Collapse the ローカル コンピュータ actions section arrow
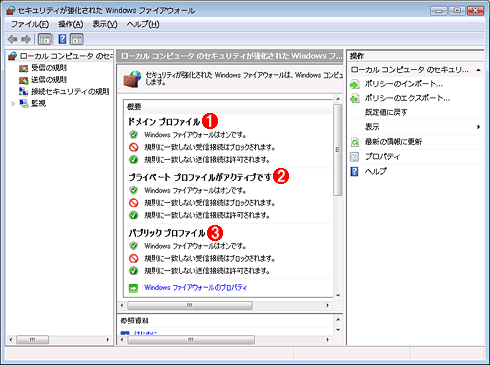490x365 pixels. 478,70
